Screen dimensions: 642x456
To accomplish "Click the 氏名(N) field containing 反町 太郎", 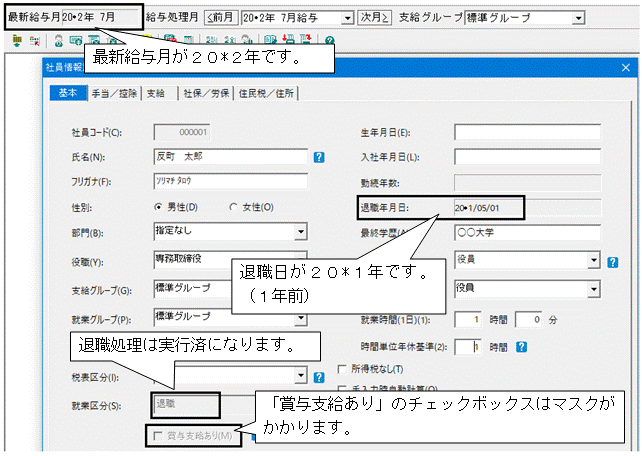I will pyautogui.click(x=231, y=157).
